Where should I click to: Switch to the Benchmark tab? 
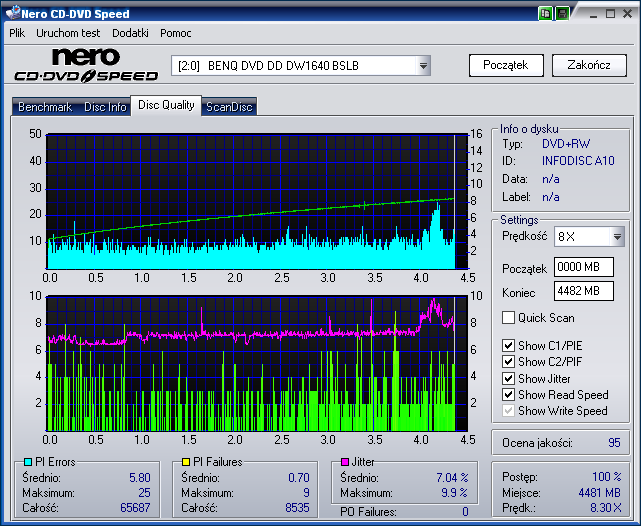coord(45,107)
